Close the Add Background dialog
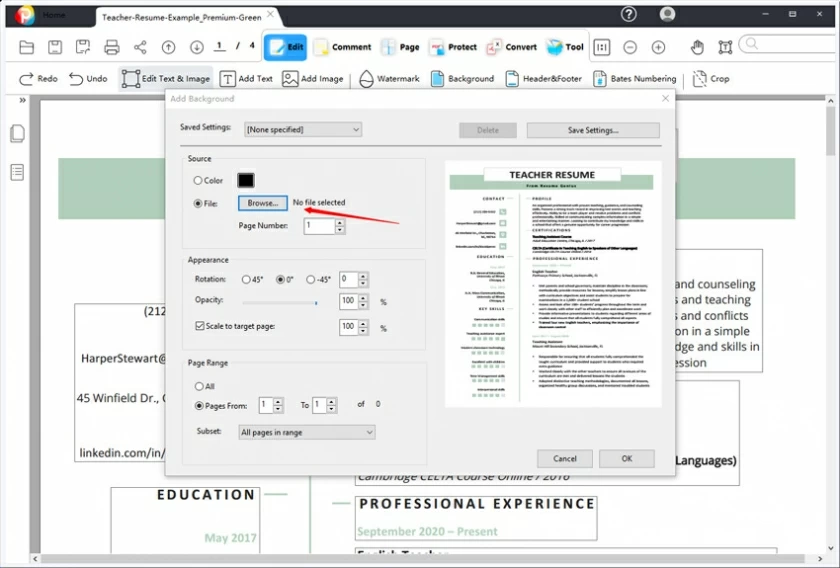 665,99
